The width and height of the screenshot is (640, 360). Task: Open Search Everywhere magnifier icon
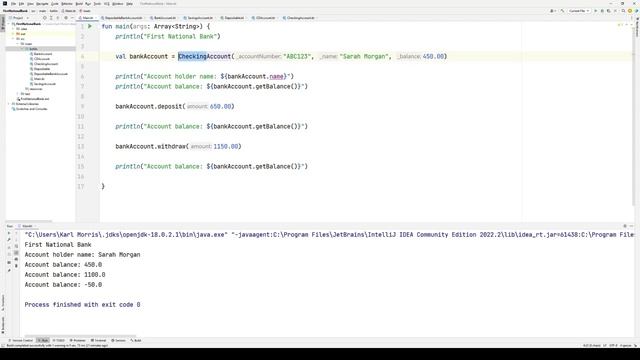click(x=623, y=11)
